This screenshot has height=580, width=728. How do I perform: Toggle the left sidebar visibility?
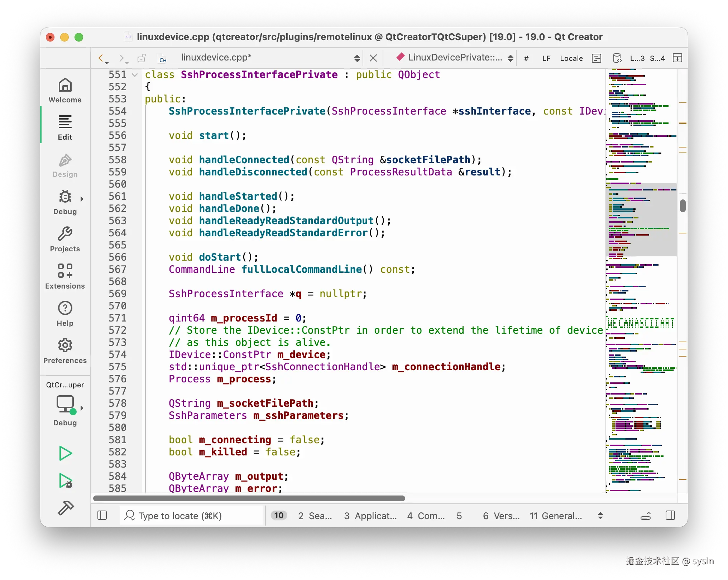point(102,516)
